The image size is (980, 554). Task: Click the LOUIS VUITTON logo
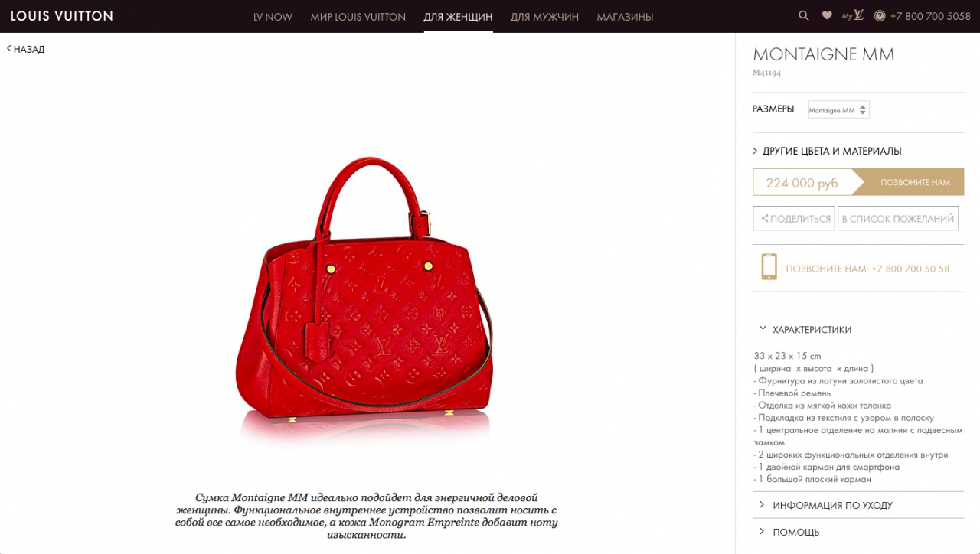(61, 16)
